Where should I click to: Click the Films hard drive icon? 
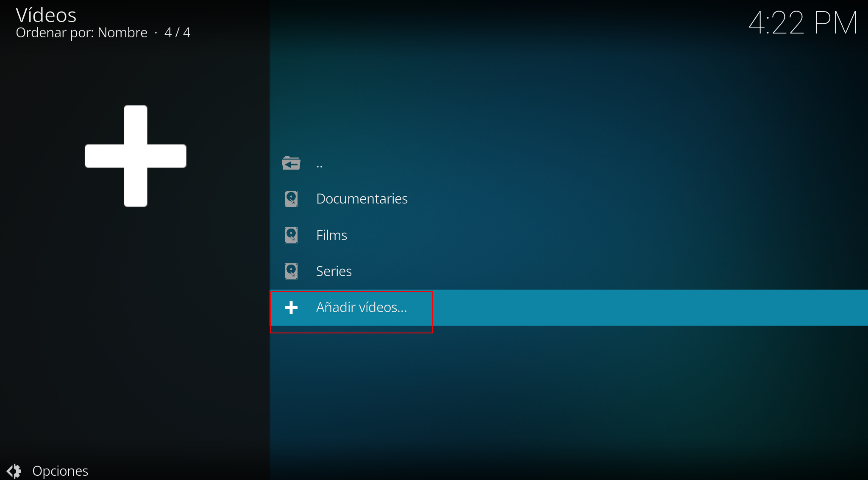coord(291,235)
